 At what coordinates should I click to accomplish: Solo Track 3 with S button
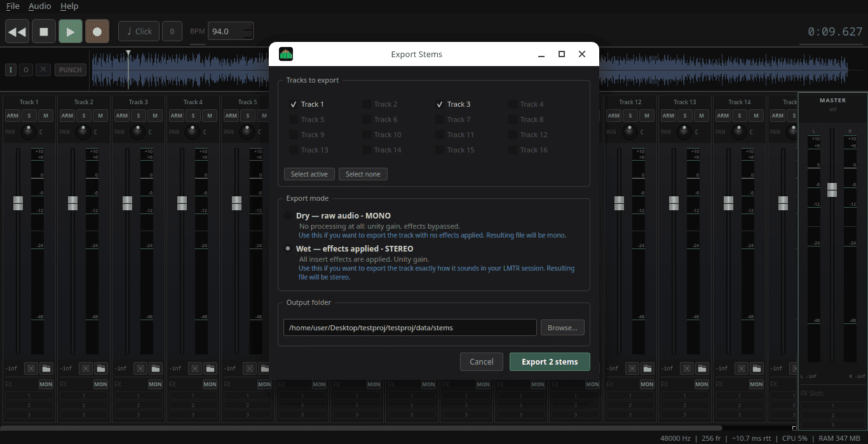[x=139, y=116]
